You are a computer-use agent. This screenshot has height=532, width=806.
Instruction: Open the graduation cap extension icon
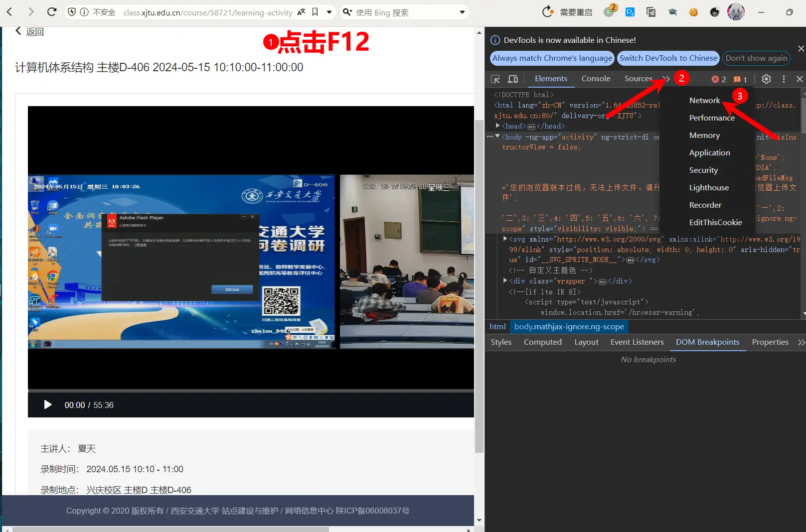[x=672, y=12]
